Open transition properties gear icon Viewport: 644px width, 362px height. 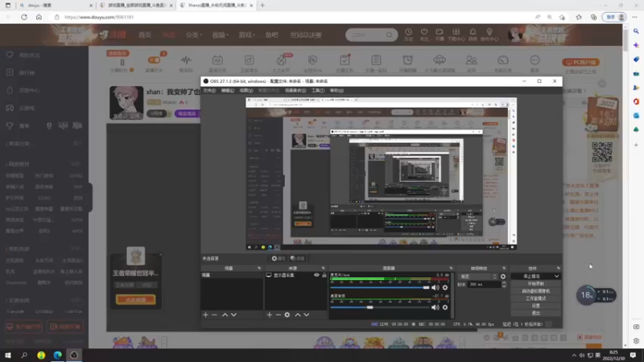tap(503, 277)
